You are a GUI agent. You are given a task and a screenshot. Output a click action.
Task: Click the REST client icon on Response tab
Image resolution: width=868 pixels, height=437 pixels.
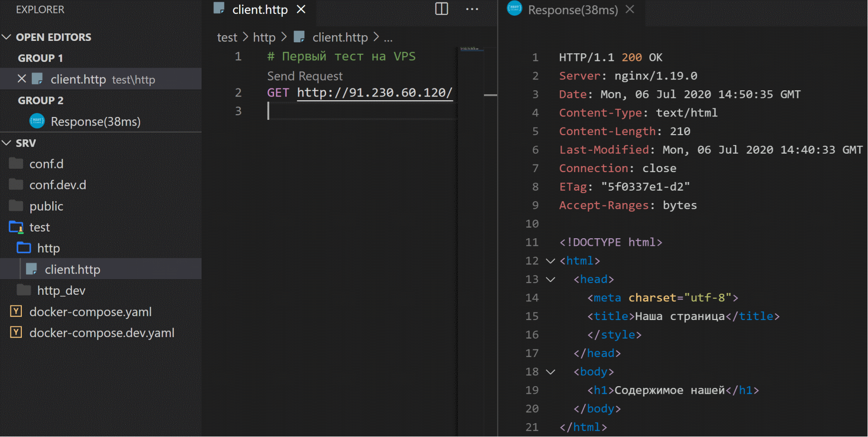pyautogui.click(x=514, y=9)
